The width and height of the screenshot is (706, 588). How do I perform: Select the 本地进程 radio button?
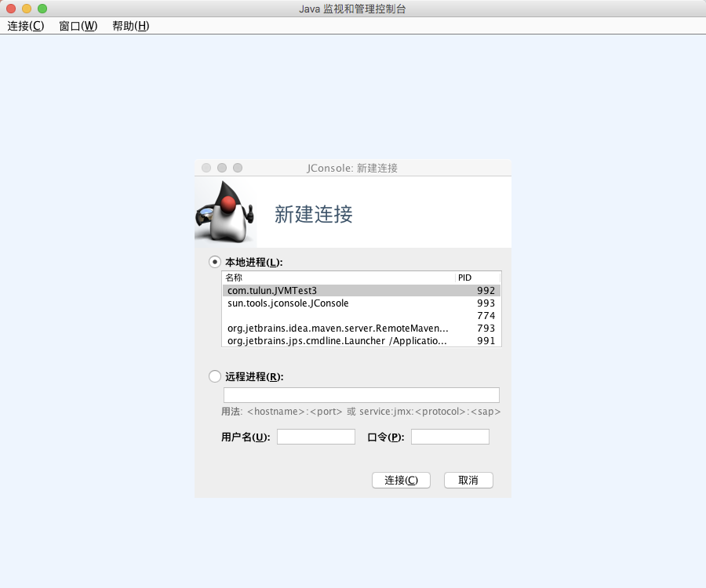(215, 262)
